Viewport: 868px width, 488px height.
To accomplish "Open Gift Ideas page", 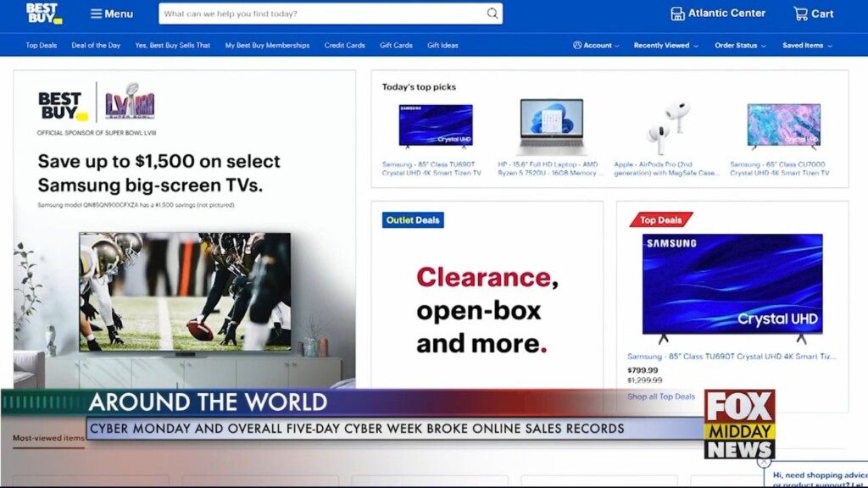I will pyautogui.click(x=442, y=46).
